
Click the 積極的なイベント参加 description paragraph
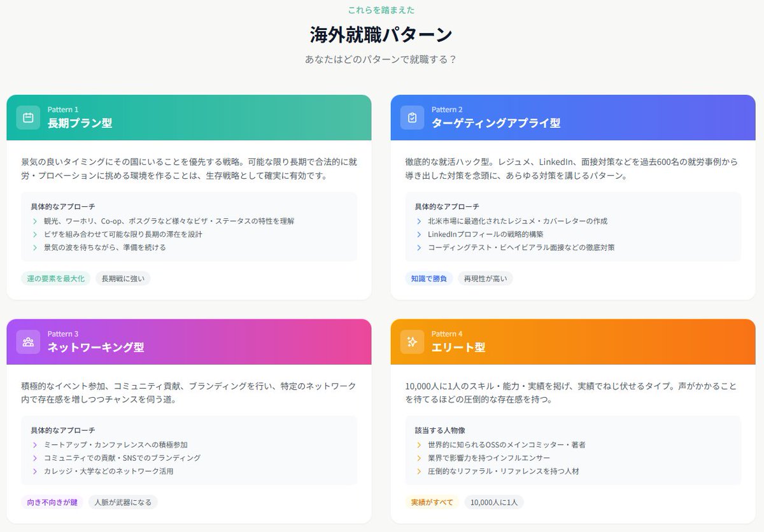pos(189,393)
